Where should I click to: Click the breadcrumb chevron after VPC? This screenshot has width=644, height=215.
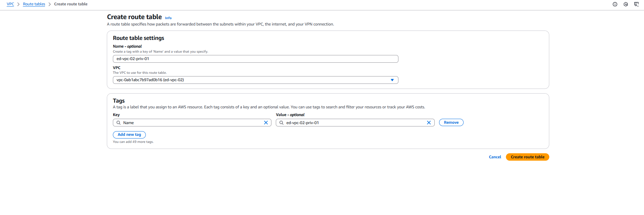tap(18, 4)
